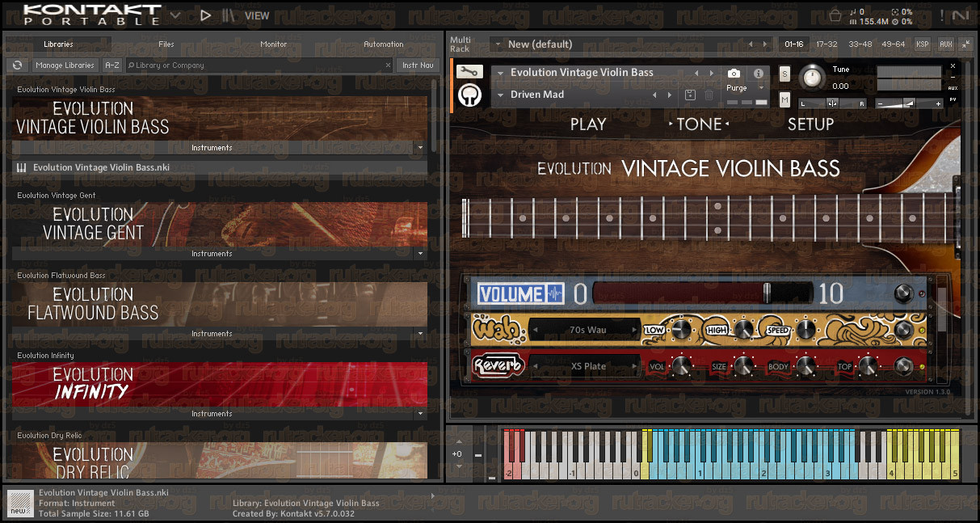Open the Kontakt main menu dropdown arrow
Viewport: 980px width, 523px height.
[x=175, y=15]
